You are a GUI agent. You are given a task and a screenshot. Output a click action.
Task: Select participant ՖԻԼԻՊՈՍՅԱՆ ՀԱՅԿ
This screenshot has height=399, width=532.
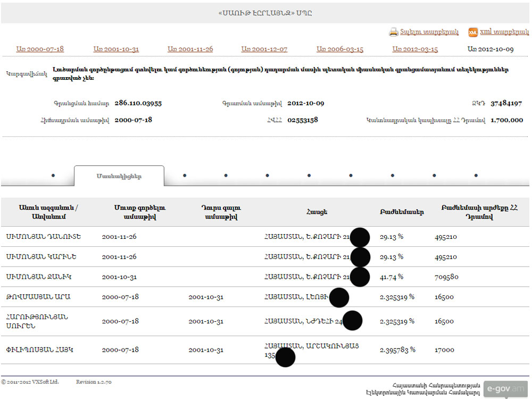39,350
